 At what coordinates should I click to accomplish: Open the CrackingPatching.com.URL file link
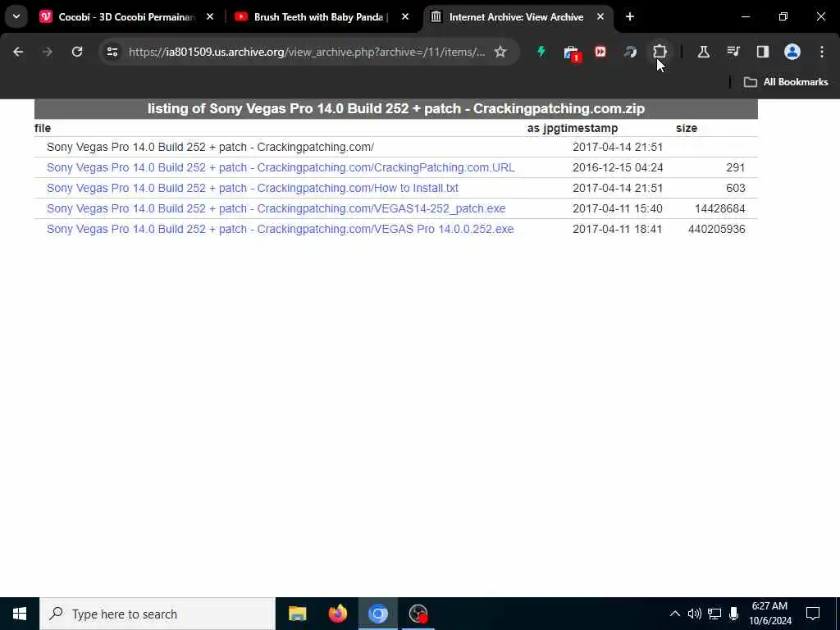tap(281, 167)
